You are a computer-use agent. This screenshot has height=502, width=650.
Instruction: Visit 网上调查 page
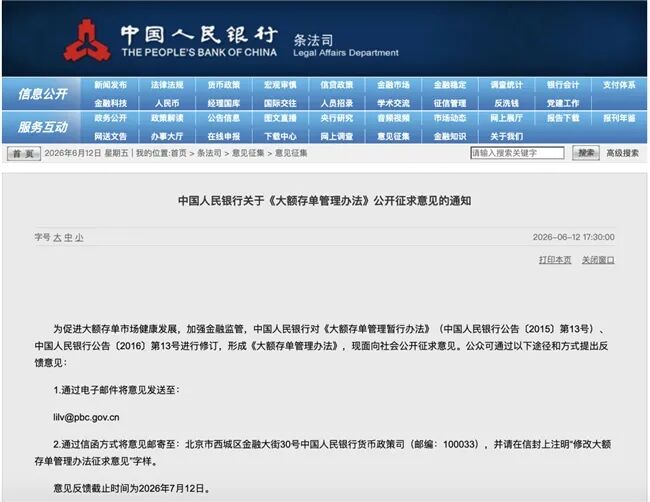(x=337, y=136)
